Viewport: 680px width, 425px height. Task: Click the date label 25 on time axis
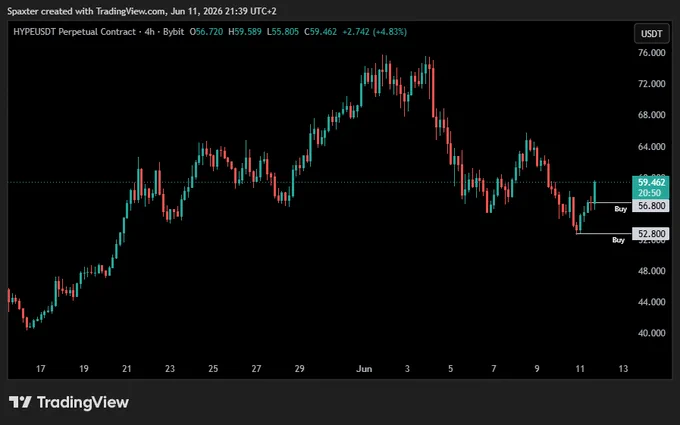(213, 369)
